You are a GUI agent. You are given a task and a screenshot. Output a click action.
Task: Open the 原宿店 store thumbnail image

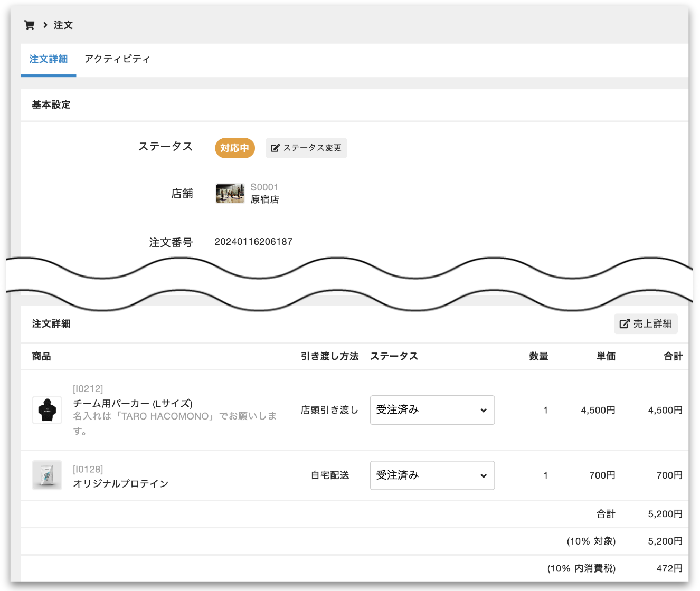(x=230, y=194)
